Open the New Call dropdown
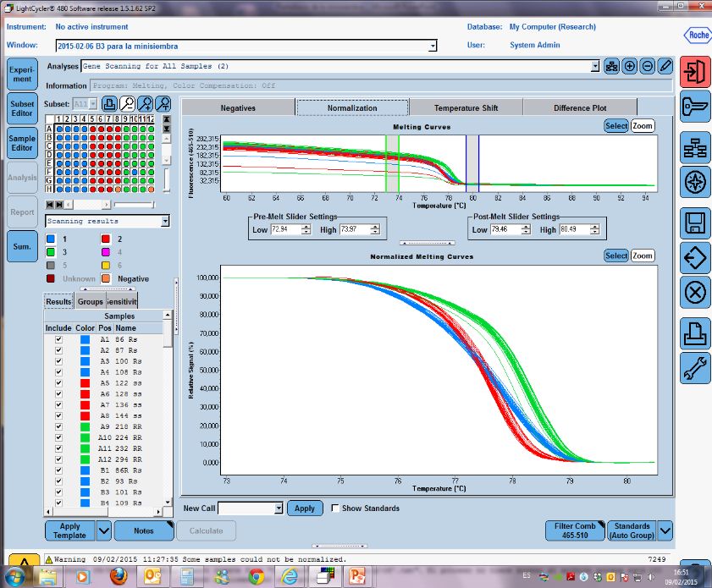This screenshot has width=712, height=588. [279, 508]
